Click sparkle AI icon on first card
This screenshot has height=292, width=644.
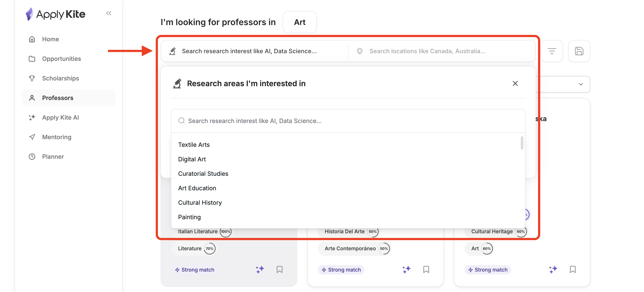coord(260,269)
